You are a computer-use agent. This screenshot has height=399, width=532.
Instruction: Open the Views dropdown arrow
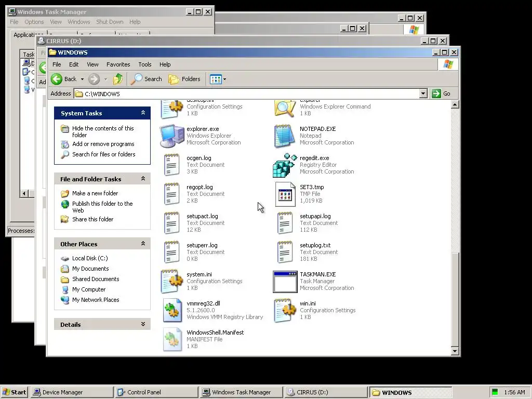[224, 79]
